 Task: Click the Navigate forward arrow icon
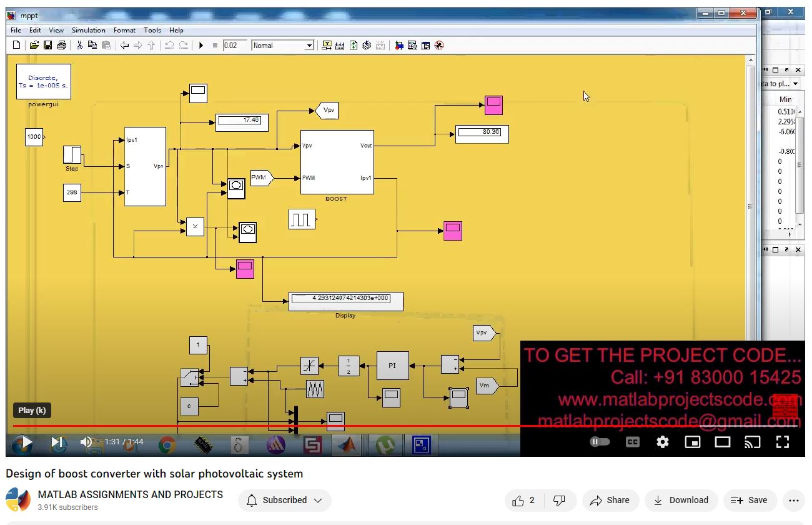tap(138, 46)
